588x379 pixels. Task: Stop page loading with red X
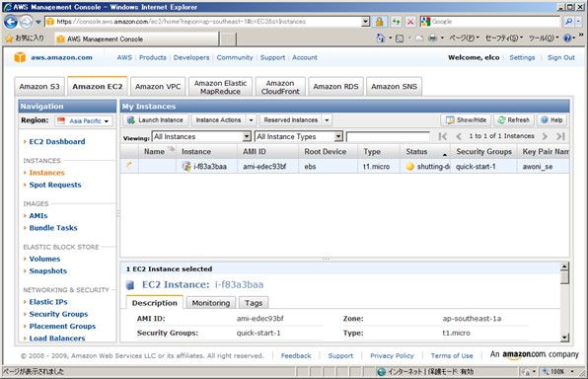pos(410,22)
